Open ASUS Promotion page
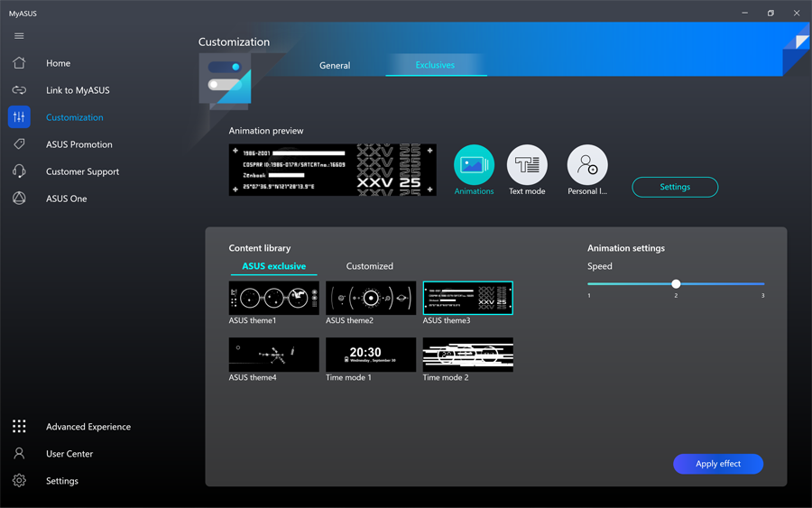The width and height of the screenshot is (812, 508). pos(79,144)
